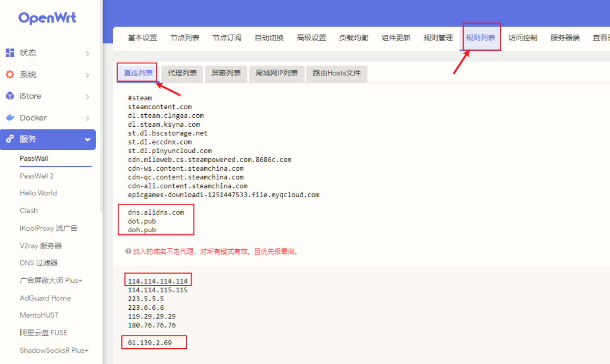
Task: Open iKoolProxy 滤广告 page
Action: point(48,228)
